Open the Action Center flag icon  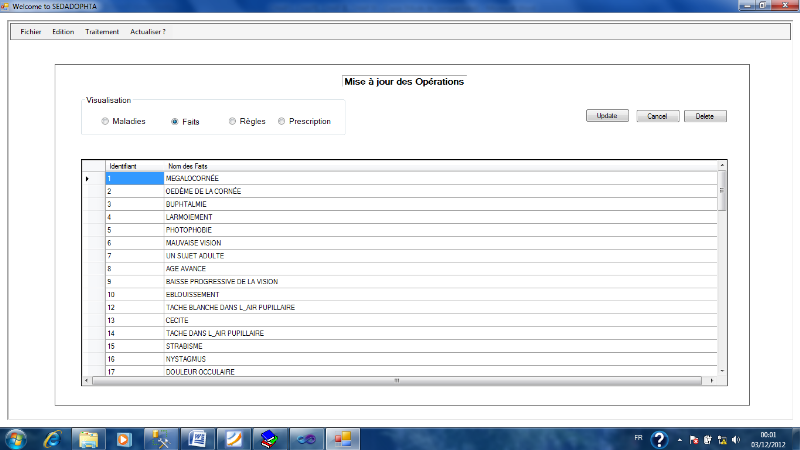click(x=694, y=439)
